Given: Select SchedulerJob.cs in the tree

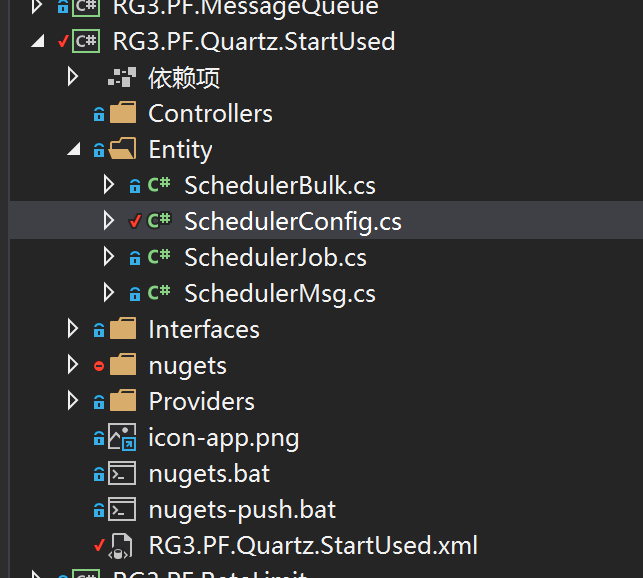Looking at the screenshot, I should pyautogui.click(x=275, y=258).
